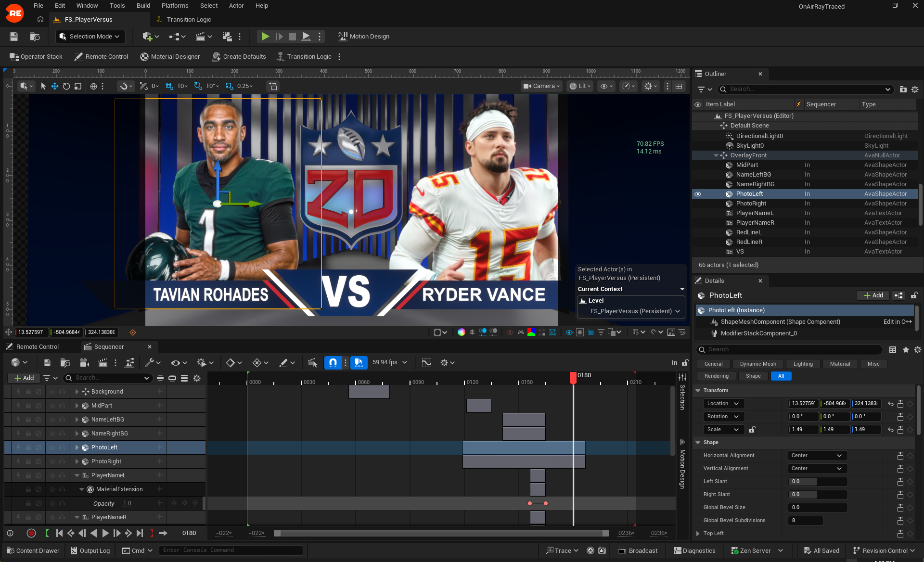Expand the PhotoRight sequencer track
The width and height of the screenshot is (924, 562).
[77, 461]
